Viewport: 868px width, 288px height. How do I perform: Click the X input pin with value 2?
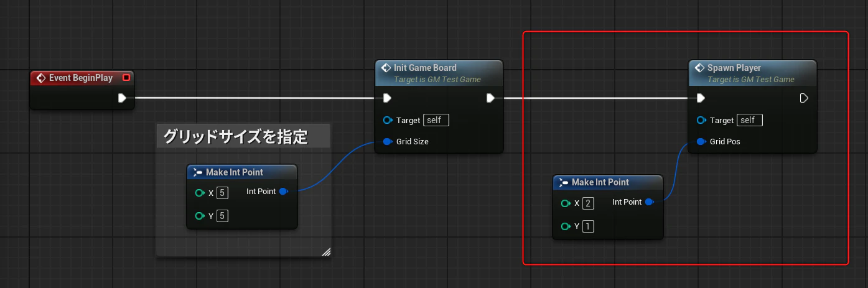[x=565, y=203]
